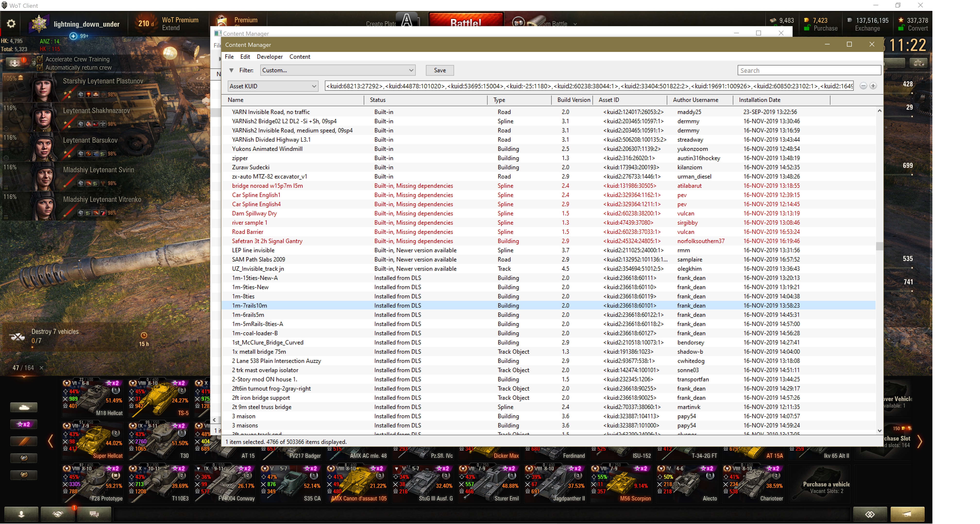The height and width of the screenshot is (524, 980).
Task: Go to previous tanks with left carousel arrow
Action: pos(51,441)
